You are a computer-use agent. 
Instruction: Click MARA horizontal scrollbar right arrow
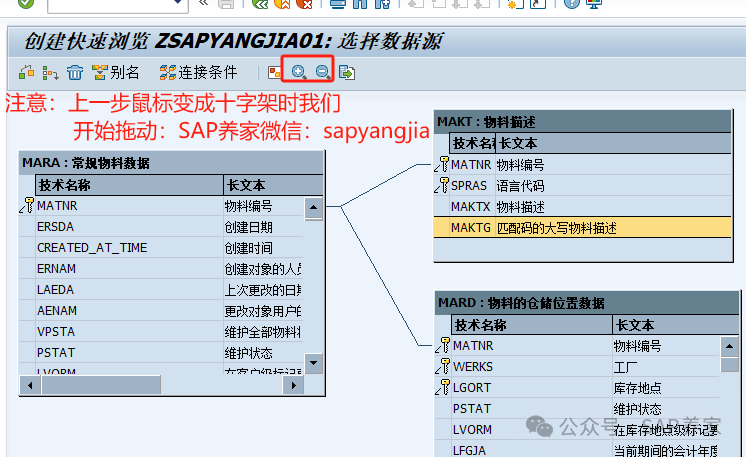[x=294, y=385]
